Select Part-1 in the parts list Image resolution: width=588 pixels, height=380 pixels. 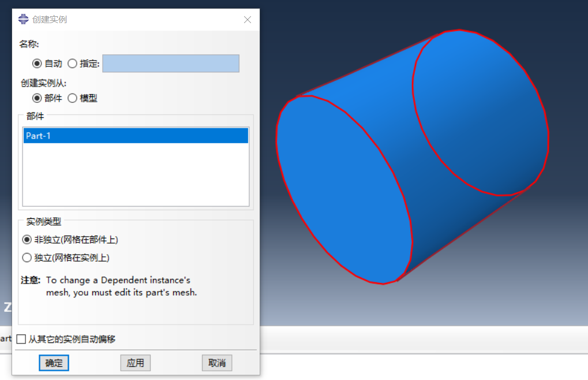135,136
